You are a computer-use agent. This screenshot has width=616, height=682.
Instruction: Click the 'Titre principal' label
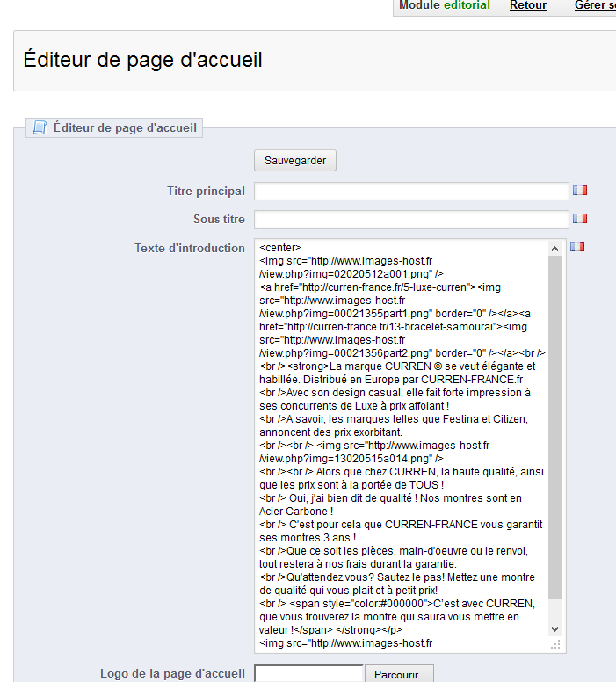(x=206, y=191)
